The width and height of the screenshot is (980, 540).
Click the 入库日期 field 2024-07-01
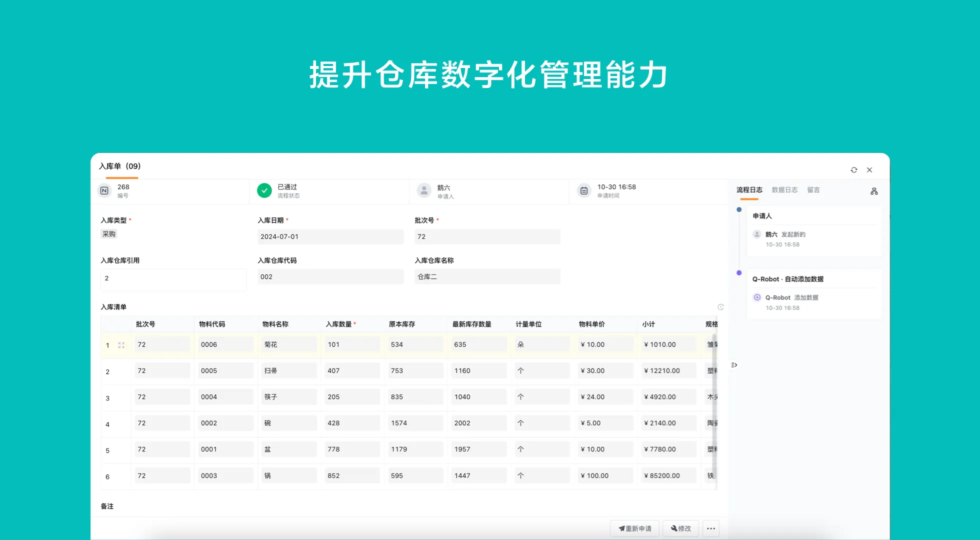point(330,236)
